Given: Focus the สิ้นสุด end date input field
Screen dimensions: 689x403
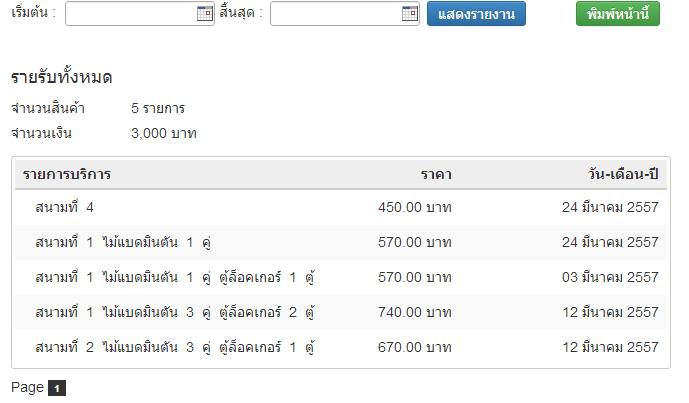Looking at the screenshot, I should click(x=335, y=14).
